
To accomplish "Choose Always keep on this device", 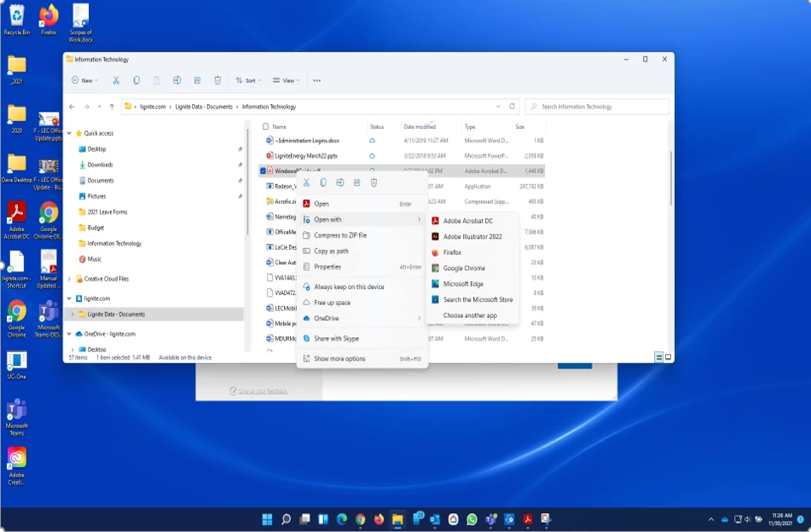I will point(362,287).
